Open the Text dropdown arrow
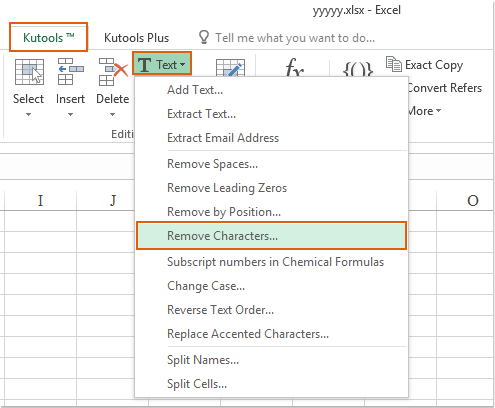The width and height of the screenshot is (495, 408). 183,65
